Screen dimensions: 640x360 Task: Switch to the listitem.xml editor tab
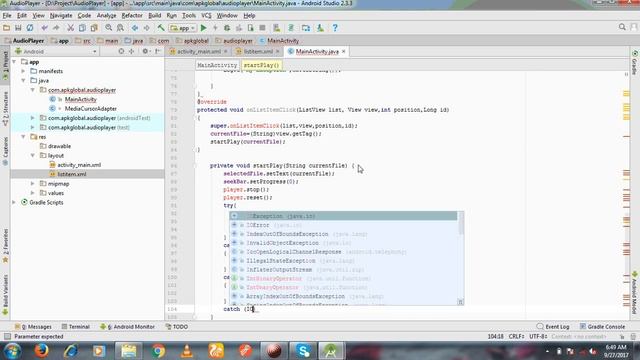258,51
